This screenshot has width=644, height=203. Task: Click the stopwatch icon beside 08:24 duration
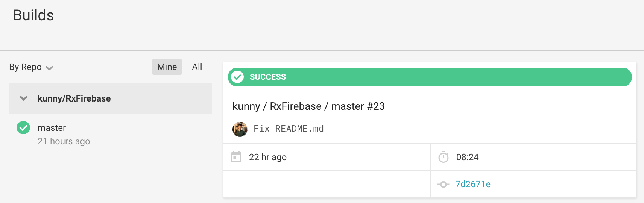coord(444,157)
